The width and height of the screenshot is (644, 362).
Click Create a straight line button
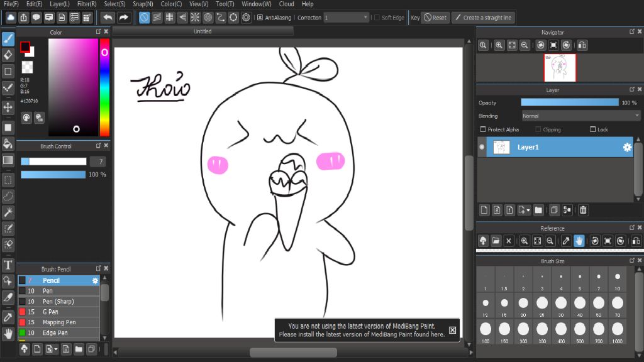point(484,18)
